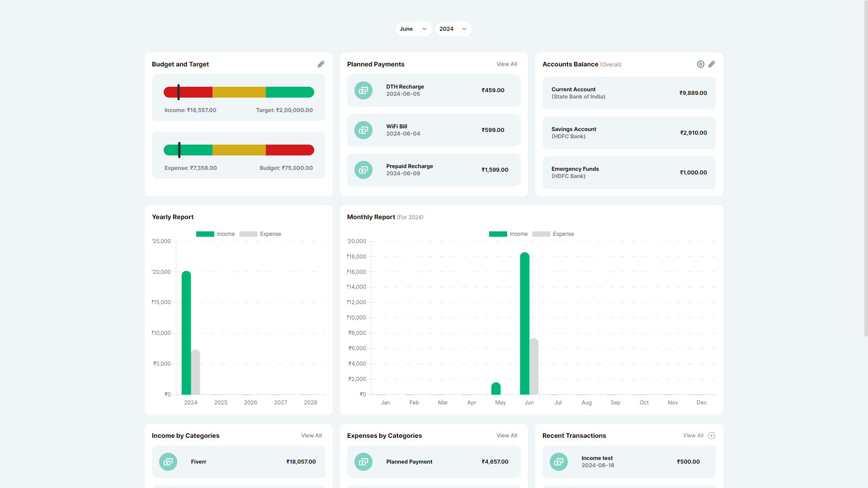Click Jun expense bar in Monthly Report
The width and height of the screenshot is (868, 488).
point(534,366)
